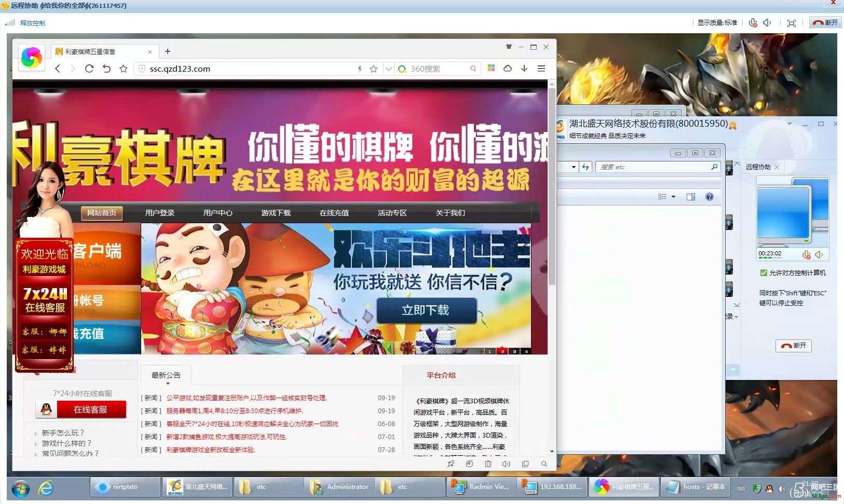Open the 新手怎么玩？ help link

(63, 433)
